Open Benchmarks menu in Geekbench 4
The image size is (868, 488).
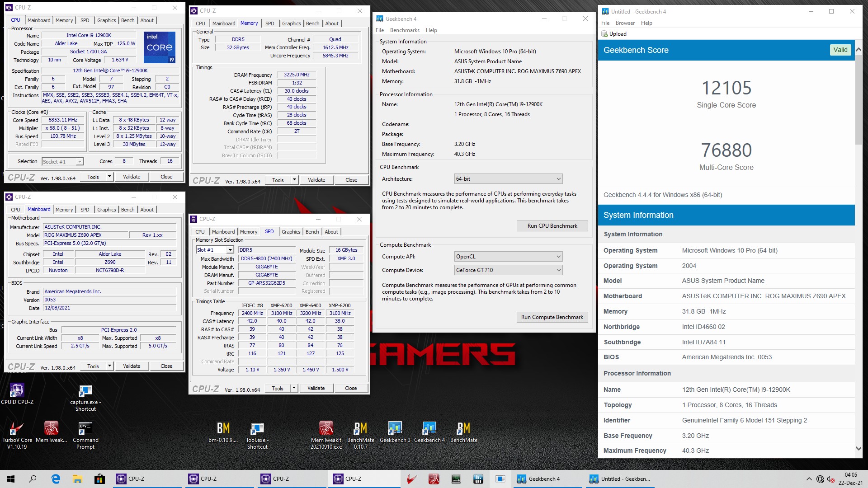[x=405, y=30]
